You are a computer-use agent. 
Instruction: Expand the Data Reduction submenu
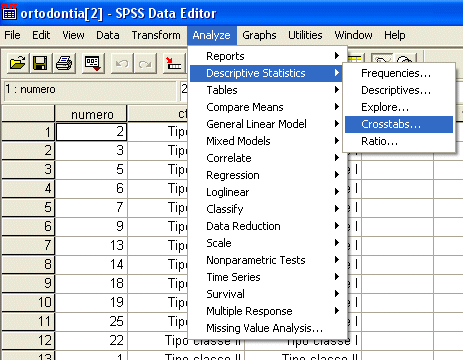(x=267, y=226)
